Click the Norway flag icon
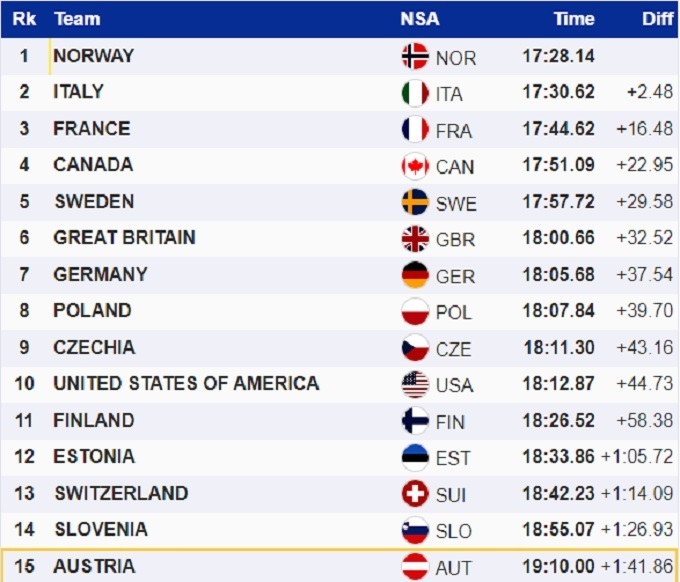Viewport: 680px width, 582px height. (415, 57)
